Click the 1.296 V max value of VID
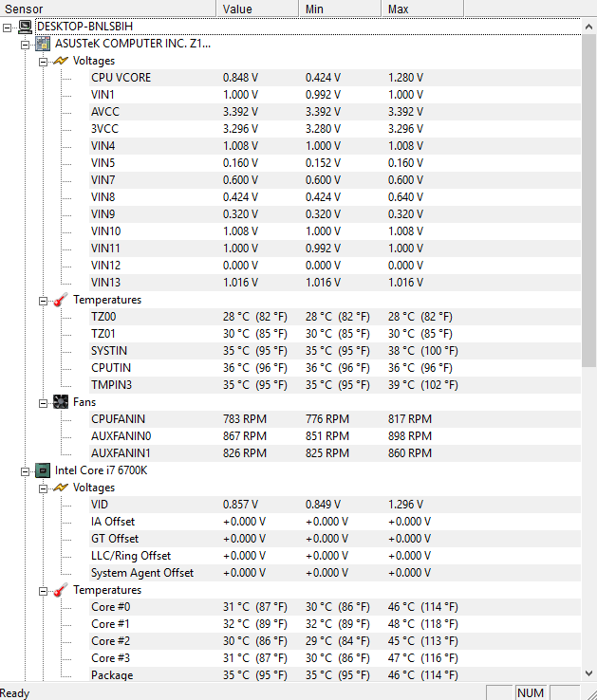Image resolution: width=597 pixels, height=700 pixels. (405, 505)
